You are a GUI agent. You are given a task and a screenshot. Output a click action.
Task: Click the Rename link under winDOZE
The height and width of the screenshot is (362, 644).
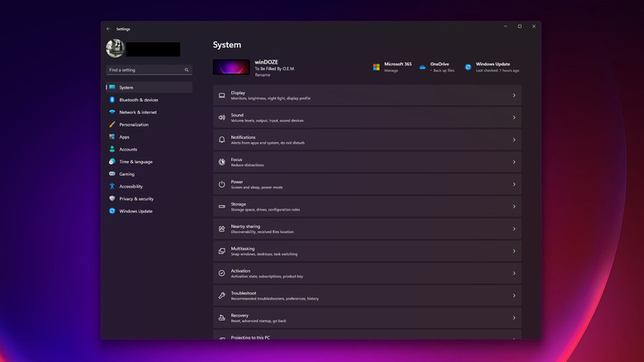point(262,75)
